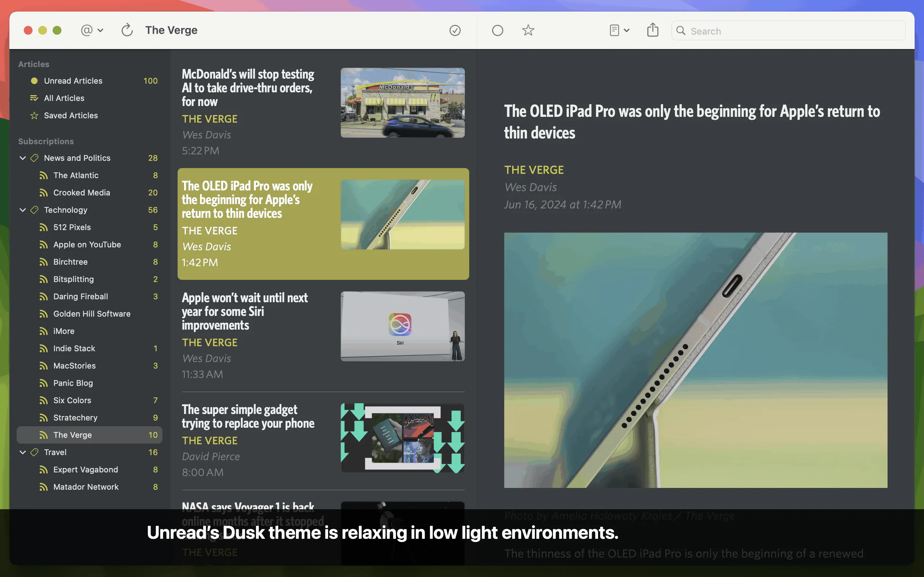Click the tag icon beside Technology
This screenshot has height=577, width=924.
tap(34, 210)
